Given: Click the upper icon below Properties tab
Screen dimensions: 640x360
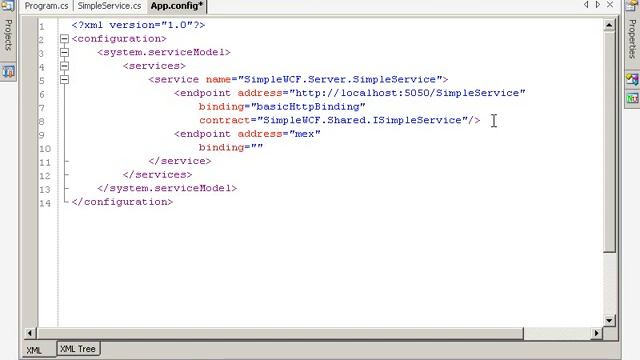Looking at the screenshot, I should [x=632, y=79].
